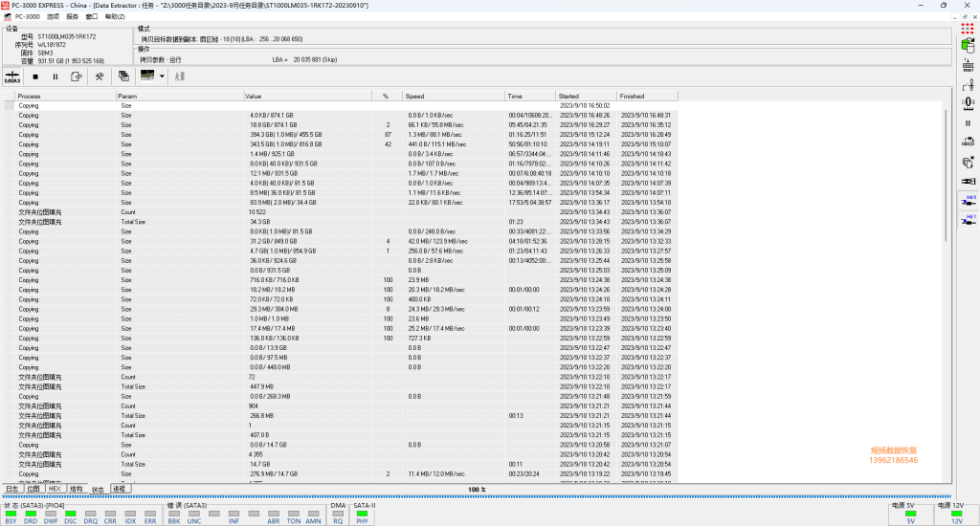Open the task export document icon
Screen dimensions: 980x526
click(77, 77)
